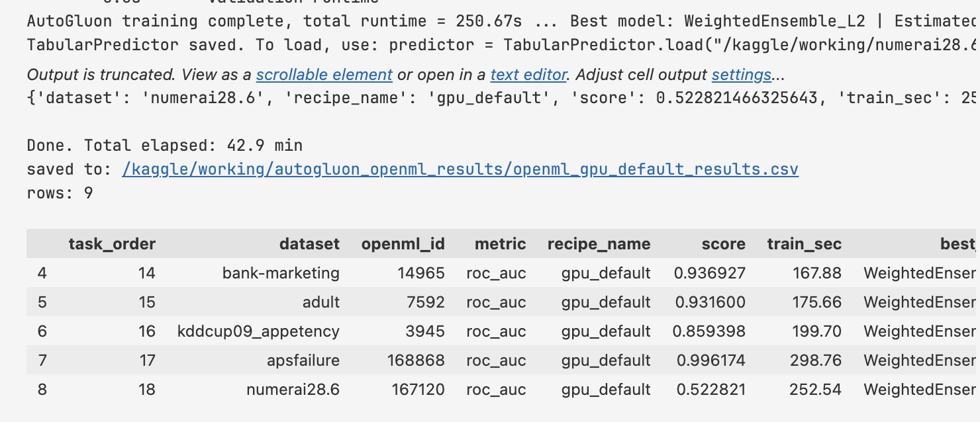
Task: Click row index 6 in the table
Action: (42, 331)
